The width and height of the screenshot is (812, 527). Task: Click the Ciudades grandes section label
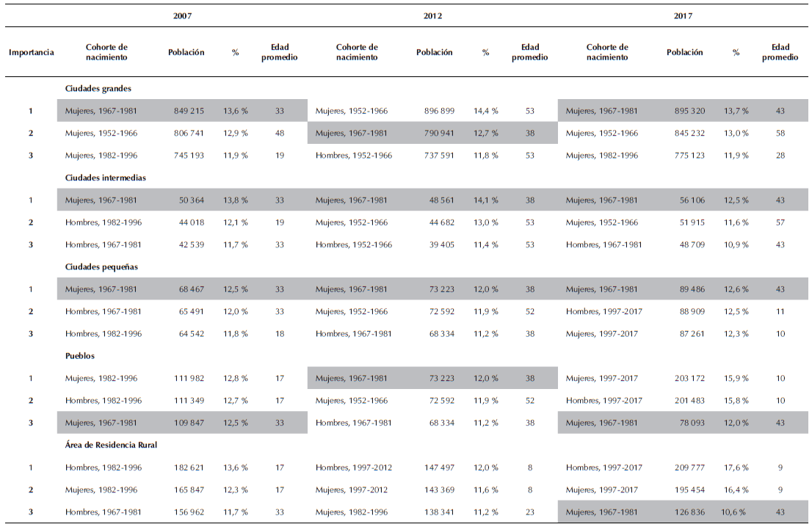coord(98,89)
